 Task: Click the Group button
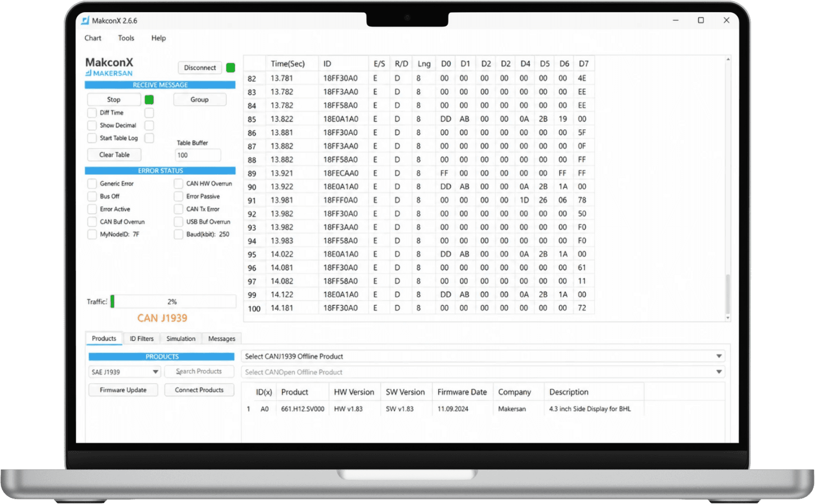[200, 99]
